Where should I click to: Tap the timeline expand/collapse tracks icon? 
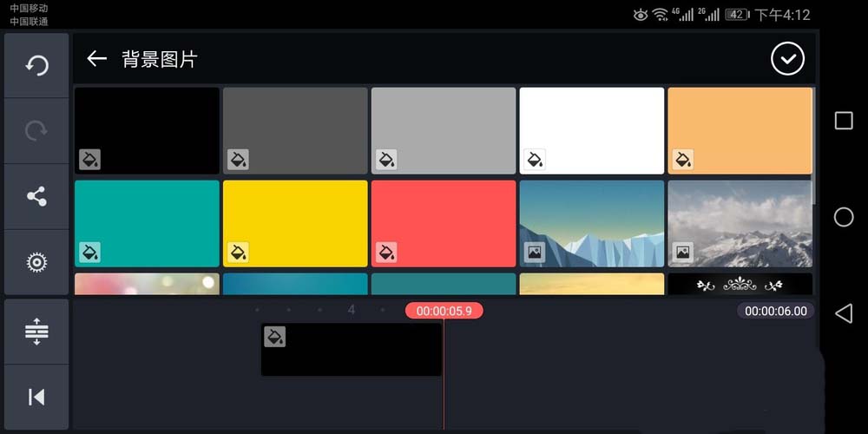[36, 332]
